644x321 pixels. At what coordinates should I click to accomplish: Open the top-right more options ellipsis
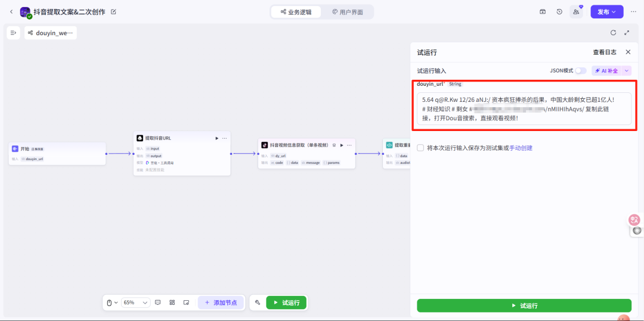click(633, 12)
